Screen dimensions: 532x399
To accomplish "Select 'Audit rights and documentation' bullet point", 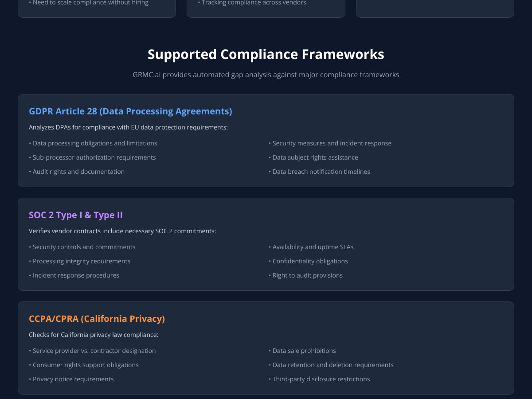I will (x=77, y=172).
